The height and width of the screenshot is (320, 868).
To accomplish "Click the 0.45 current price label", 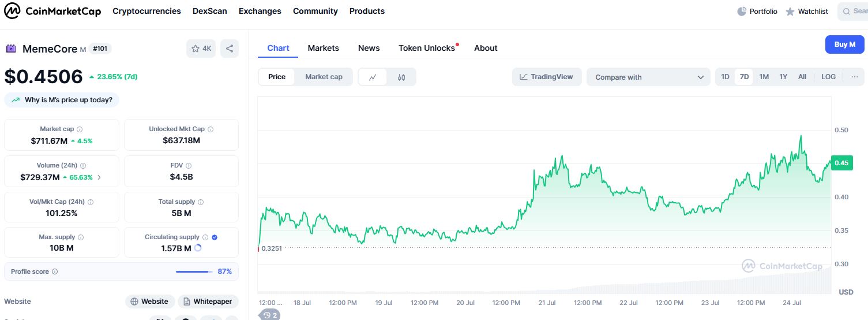I will (841, 163).
